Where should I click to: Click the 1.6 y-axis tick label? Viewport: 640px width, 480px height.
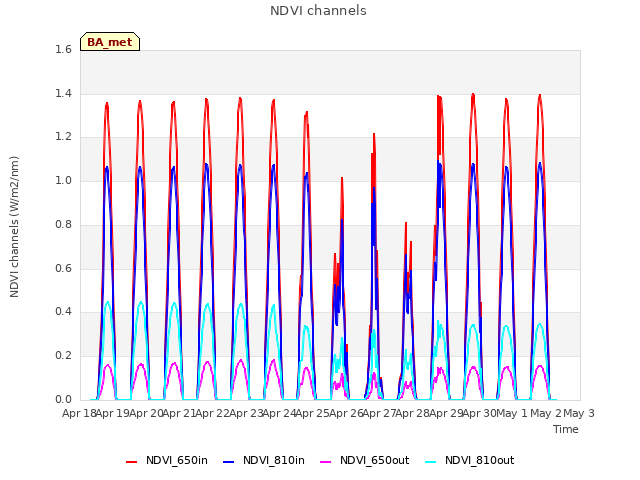pos(63,49)
